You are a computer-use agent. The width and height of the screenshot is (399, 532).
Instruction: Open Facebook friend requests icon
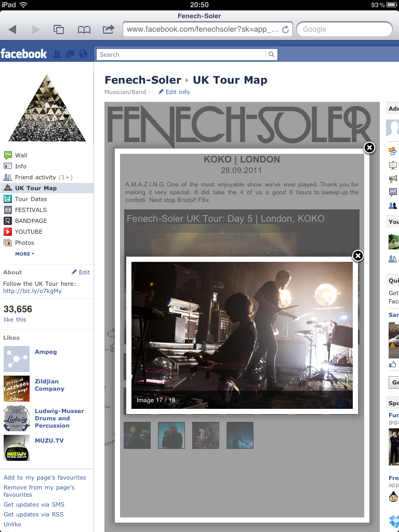(57, 54)
